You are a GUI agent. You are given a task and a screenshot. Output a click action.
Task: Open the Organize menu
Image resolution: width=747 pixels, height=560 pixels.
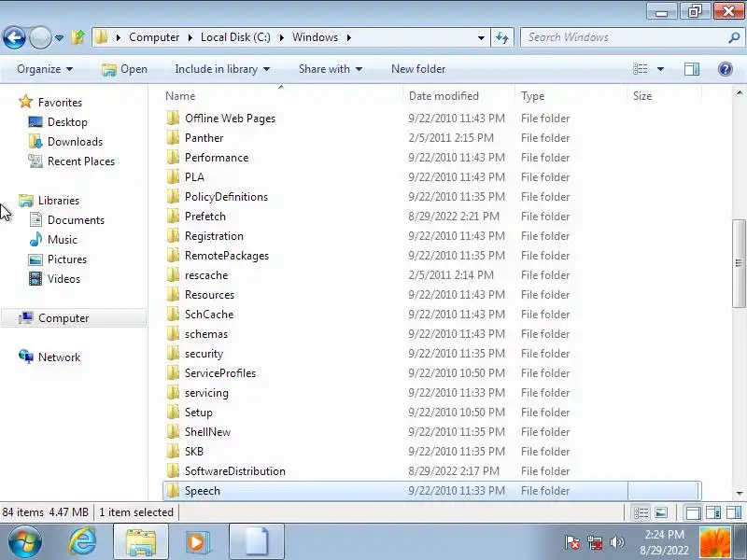45,69
